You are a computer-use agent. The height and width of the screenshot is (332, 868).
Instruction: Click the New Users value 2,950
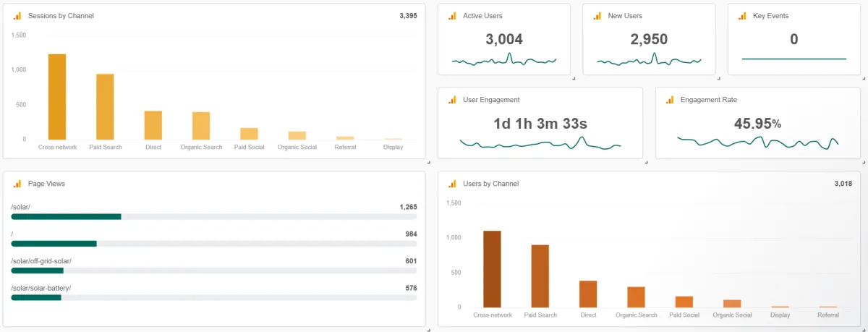tap(649, 39)
